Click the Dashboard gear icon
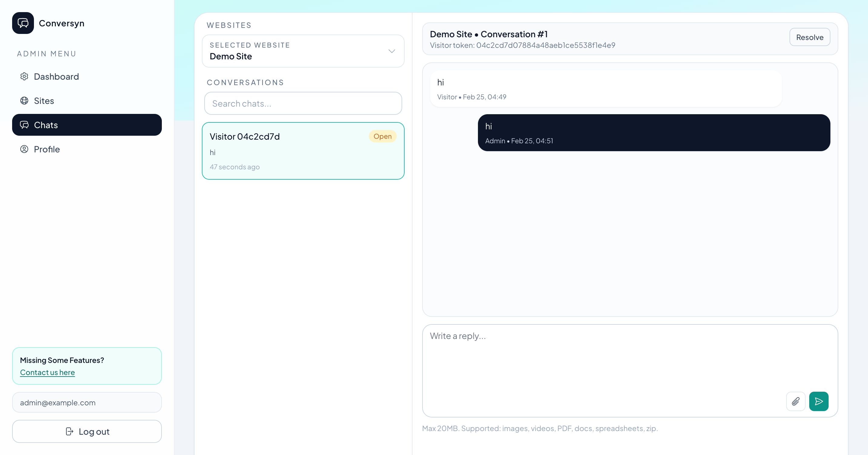Viewport: 868px width, 455px height. 24,76
